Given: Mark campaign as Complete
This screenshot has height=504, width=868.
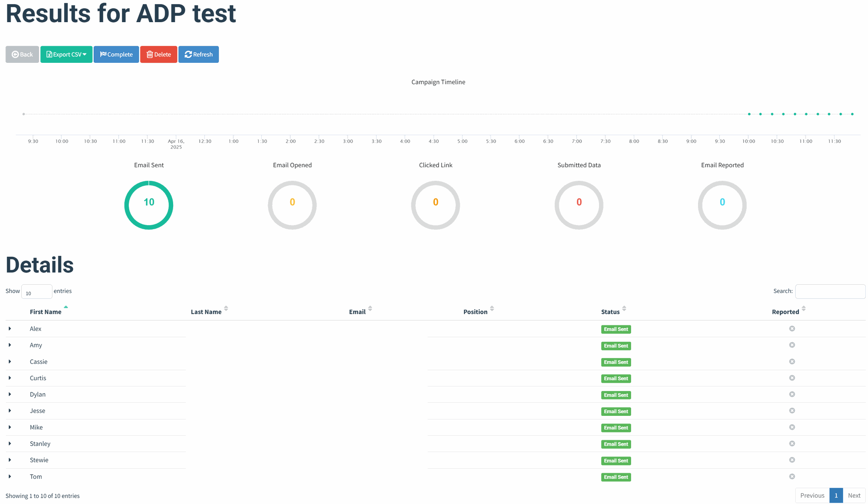Looking at the screenshot, I should [116, 54].
